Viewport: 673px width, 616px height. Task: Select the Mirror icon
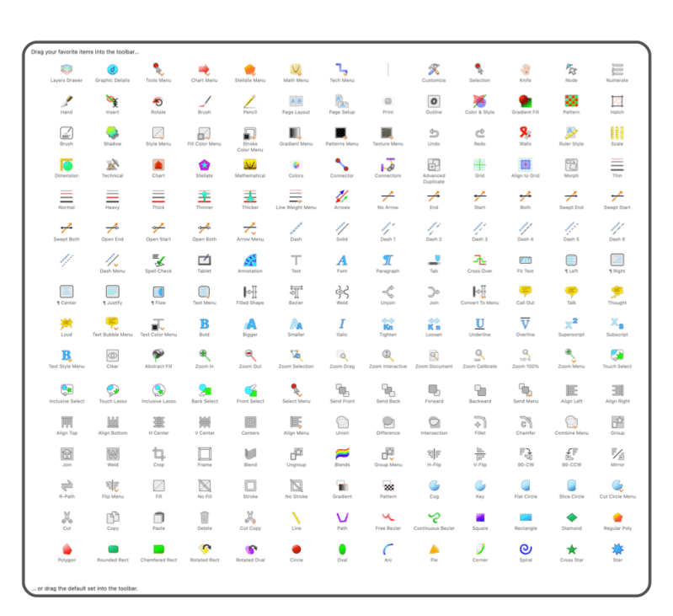pos(617,453)
